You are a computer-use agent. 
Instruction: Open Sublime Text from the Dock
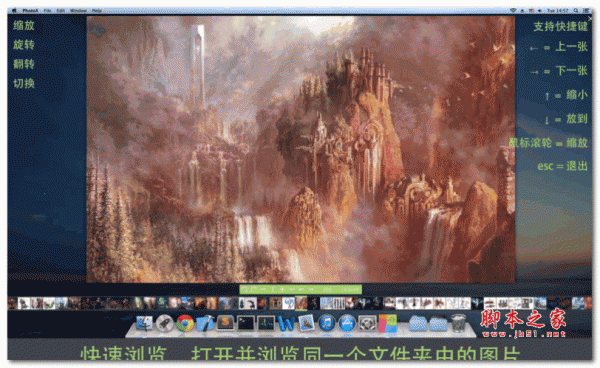(x=225, y=324)
